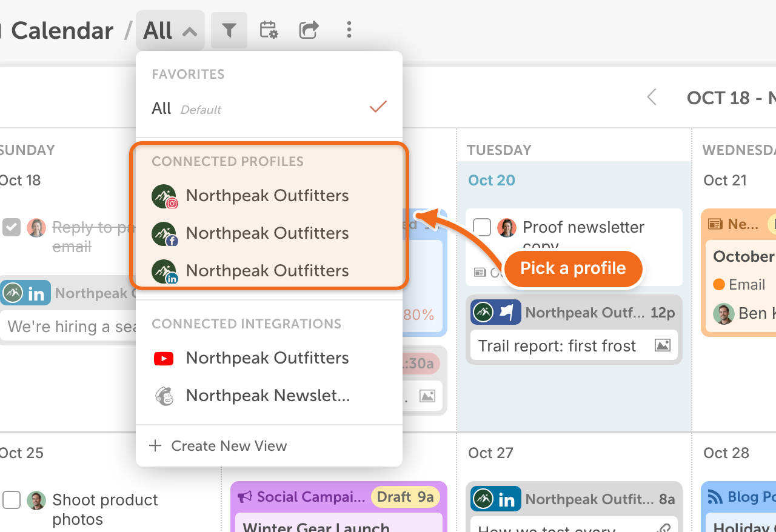Image resolution: width=776 pixels, height=532 pixels.
Task: Check off Proof newsletter copy task
Action: pyautogui.click(x=482, y=228)
